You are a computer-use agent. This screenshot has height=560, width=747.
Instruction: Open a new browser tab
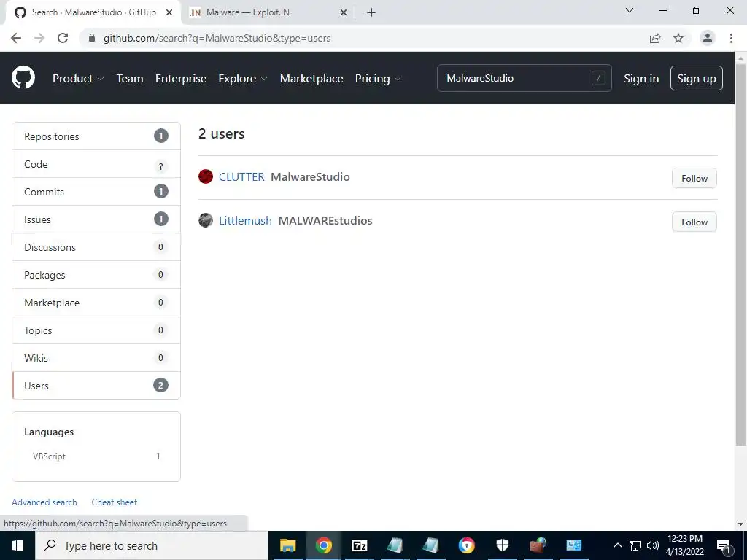[x=371, y=12]
